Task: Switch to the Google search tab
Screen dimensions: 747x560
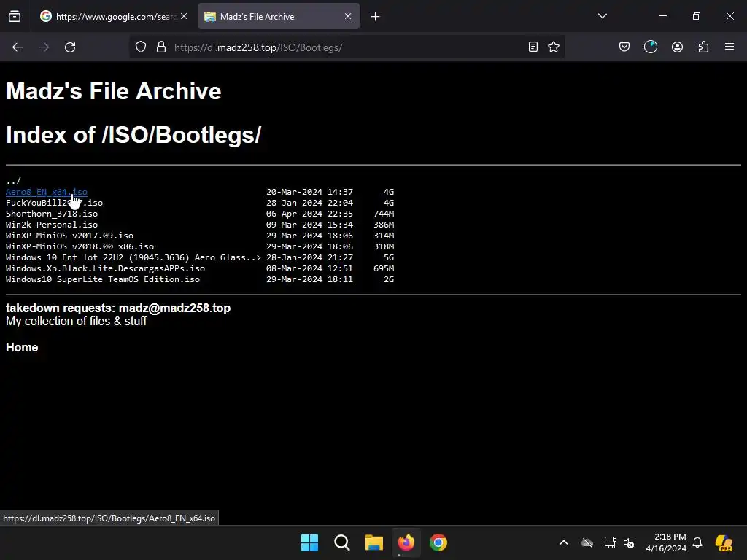Action: click(x=113, y=16)
